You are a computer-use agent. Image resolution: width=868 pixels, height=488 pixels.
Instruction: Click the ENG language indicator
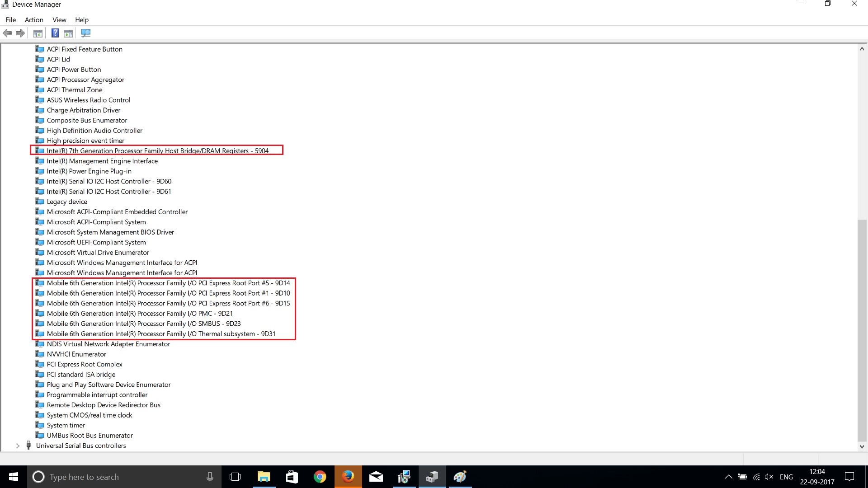coord(786,477)
